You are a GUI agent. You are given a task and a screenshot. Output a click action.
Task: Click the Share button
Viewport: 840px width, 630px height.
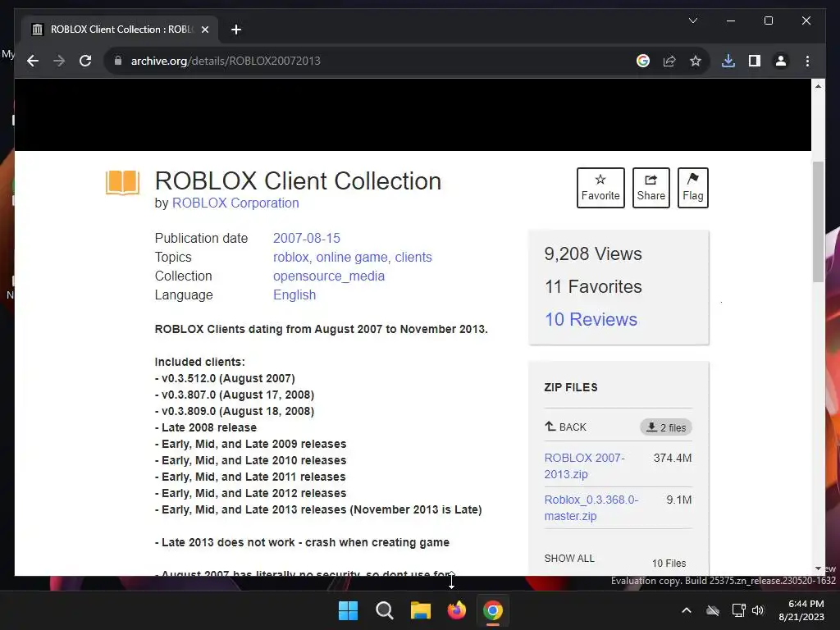[x=651, y=188]
